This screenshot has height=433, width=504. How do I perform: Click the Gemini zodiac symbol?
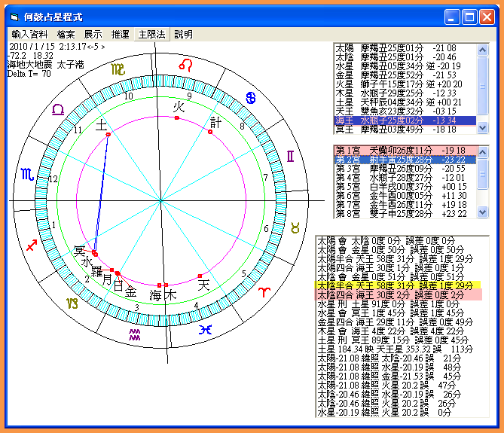[290, 157]
